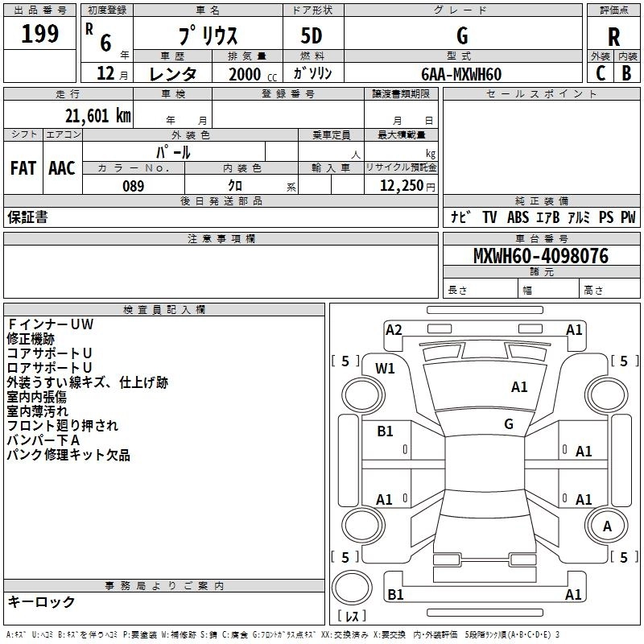Click inspector note パンク修理キット欠品
The width and height of the screenshot is (644, 644).
(x=68, y=455)
